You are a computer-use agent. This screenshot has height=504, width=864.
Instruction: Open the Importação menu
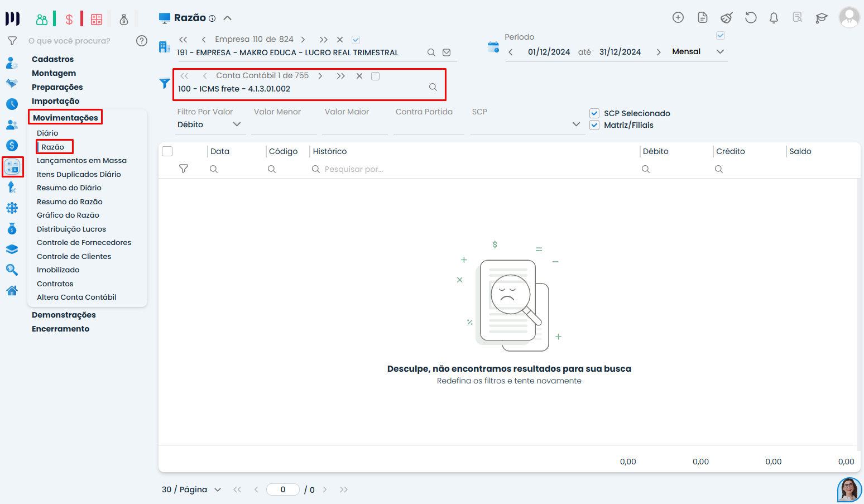pyautogui.click(x=56, y=101)
